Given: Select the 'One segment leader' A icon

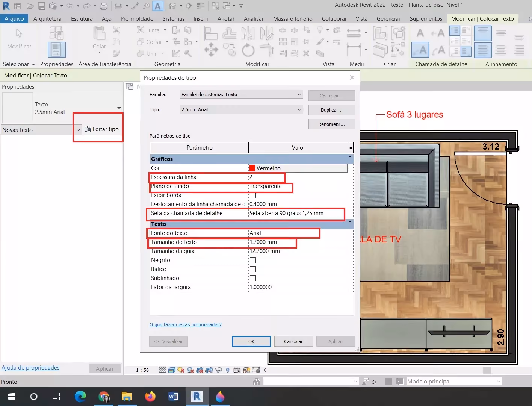Looking at the screenshot, I should tap(438, 33).
